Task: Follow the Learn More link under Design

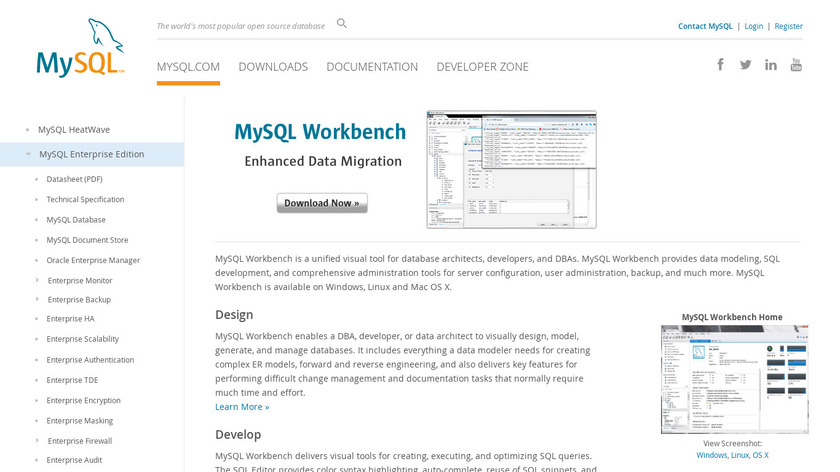Action: click(242, 407)
